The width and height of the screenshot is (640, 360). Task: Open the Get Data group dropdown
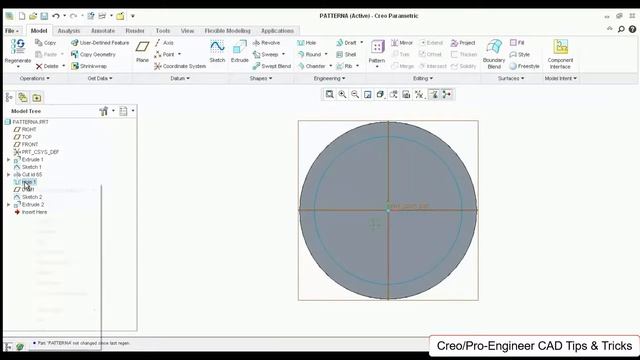tap(100, 78)
